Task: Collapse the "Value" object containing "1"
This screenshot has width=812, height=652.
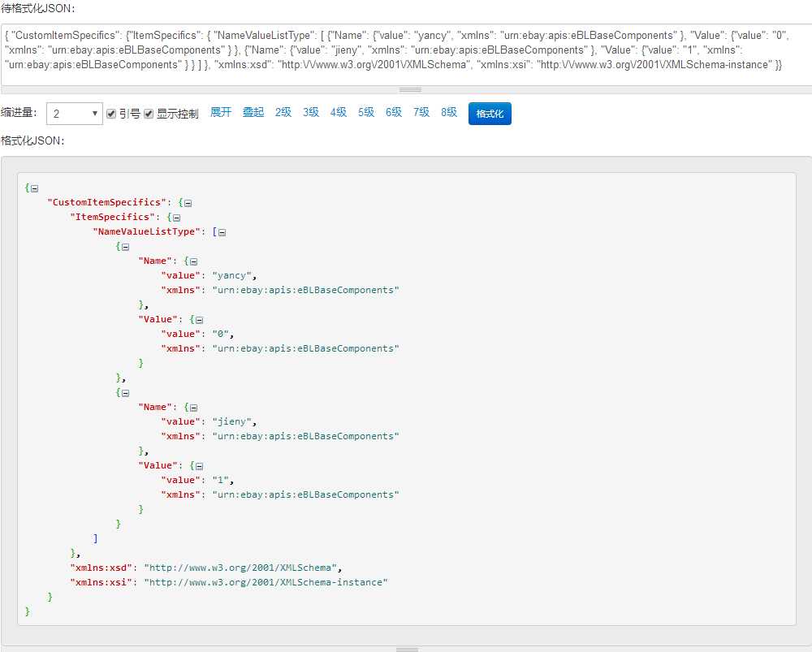Action: click(200, 466)
